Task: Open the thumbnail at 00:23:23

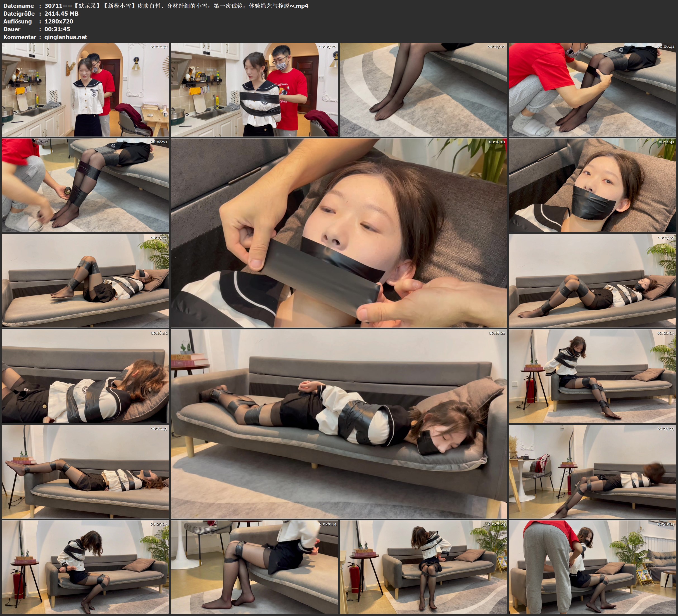Action: tap(592, 471)
